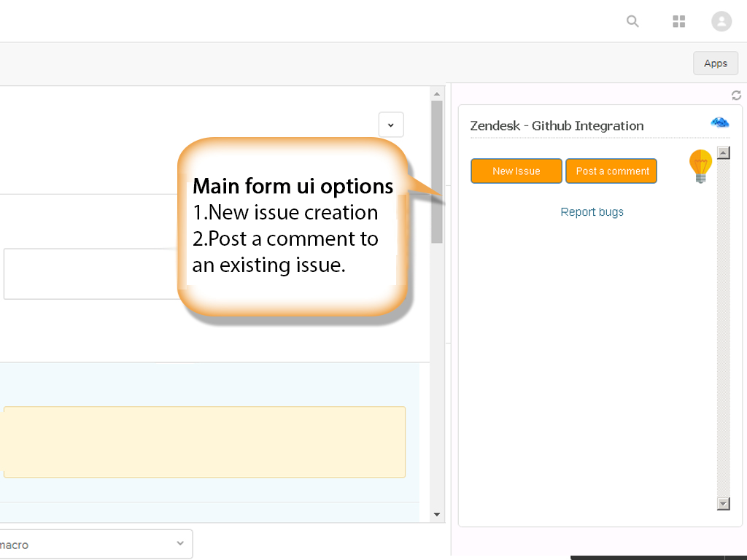Expand the macro selector chevron arrow
This screenshot has height=560, width=747.
click(179, 544)
